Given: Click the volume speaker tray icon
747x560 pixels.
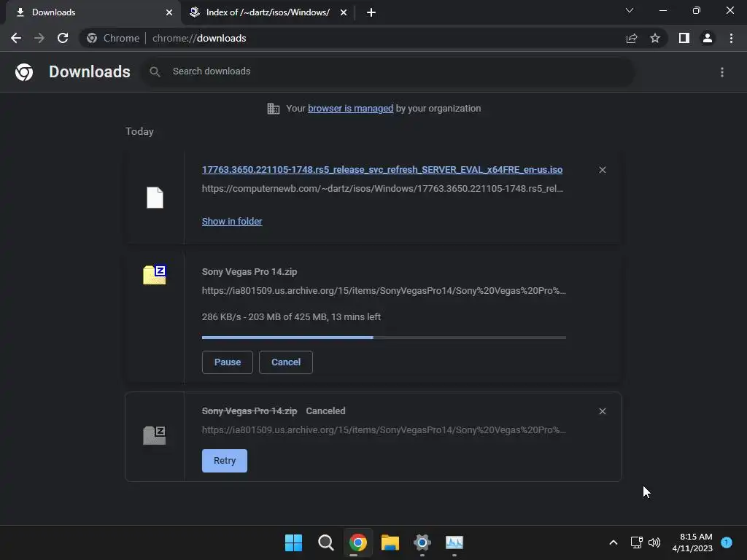Looking at the screenshot, I should (654, 542).
